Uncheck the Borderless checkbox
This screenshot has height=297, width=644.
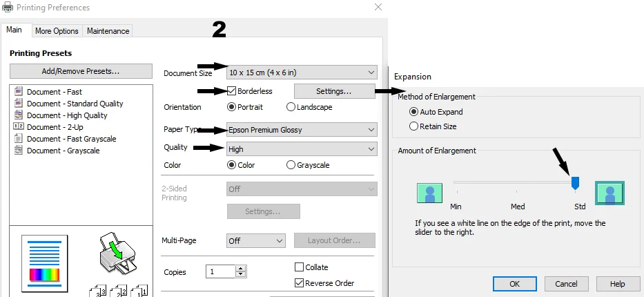(x=232, y=91)
